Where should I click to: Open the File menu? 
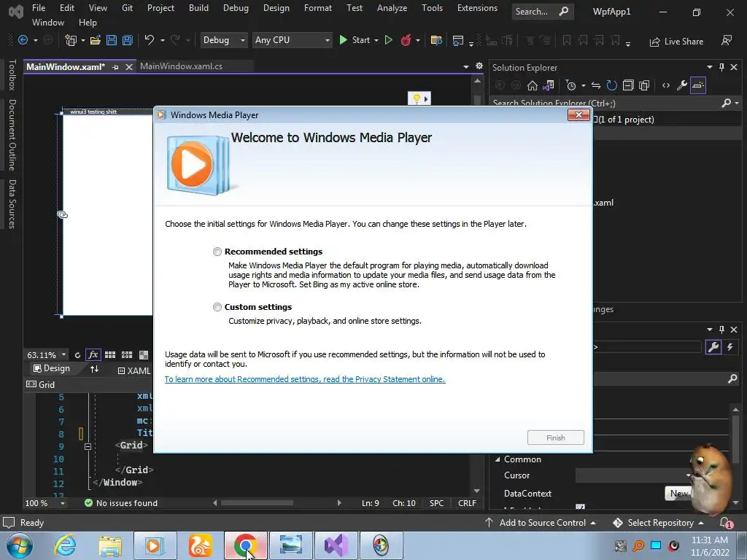tap(39, 8)
